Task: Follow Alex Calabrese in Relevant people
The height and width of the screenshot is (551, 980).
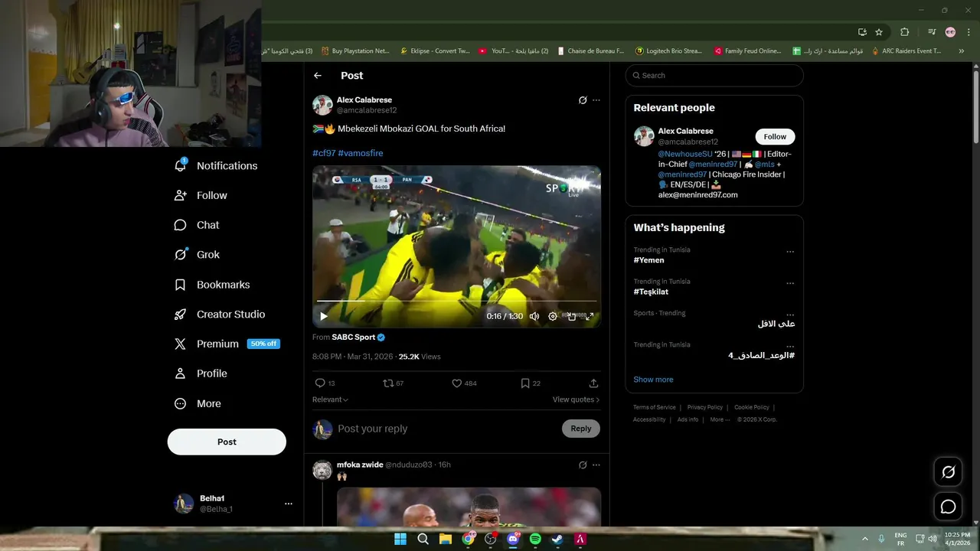Action: (775, 136)
